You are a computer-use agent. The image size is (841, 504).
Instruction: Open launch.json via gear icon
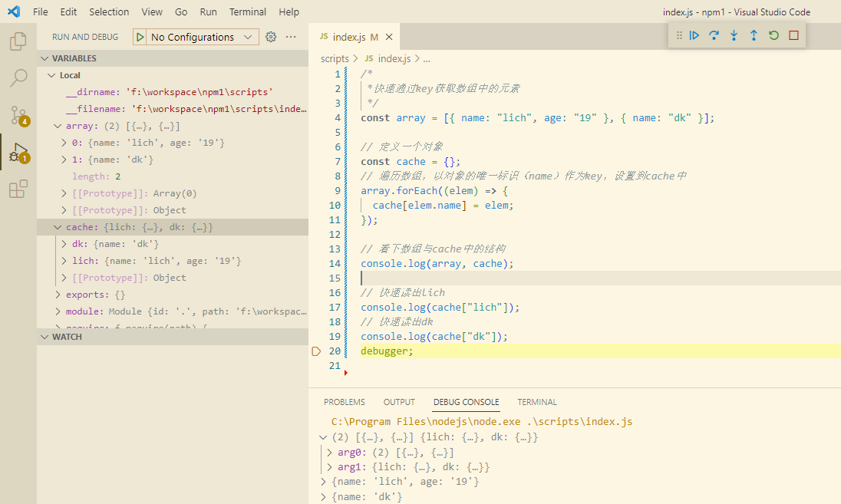point(271,37)
